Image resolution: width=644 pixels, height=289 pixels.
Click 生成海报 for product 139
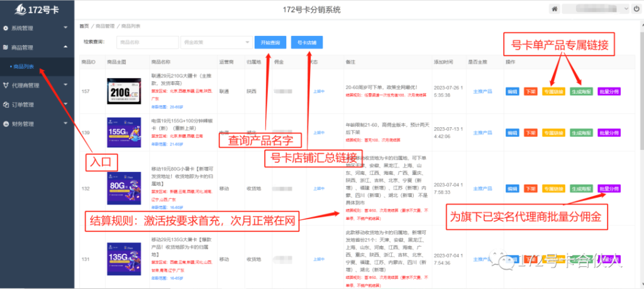(x=582, y=133)
